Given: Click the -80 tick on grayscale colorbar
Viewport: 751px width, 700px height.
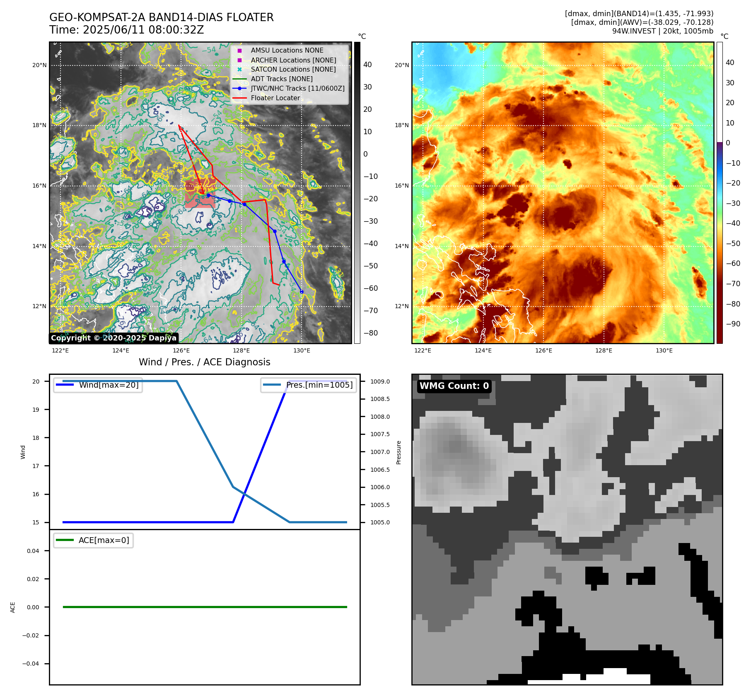Looking at the screenshot, I should pyautogui.click(x=370, y=333).
